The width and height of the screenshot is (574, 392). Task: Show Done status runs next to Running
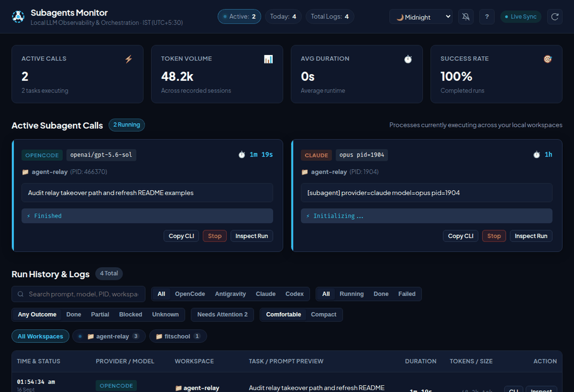tap(381, 294)
